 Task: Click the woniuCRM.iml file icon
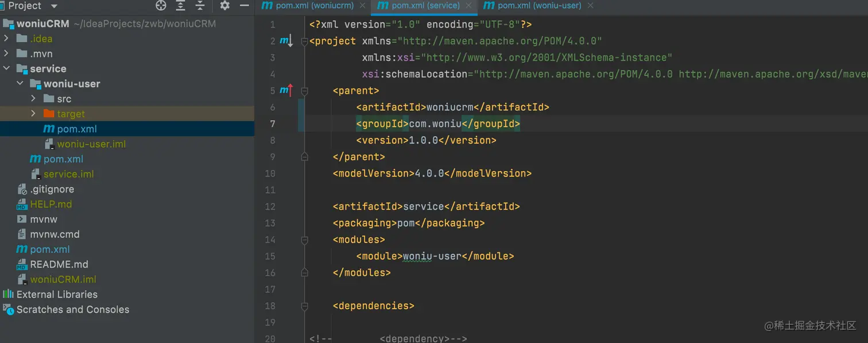tap(22, 279)
